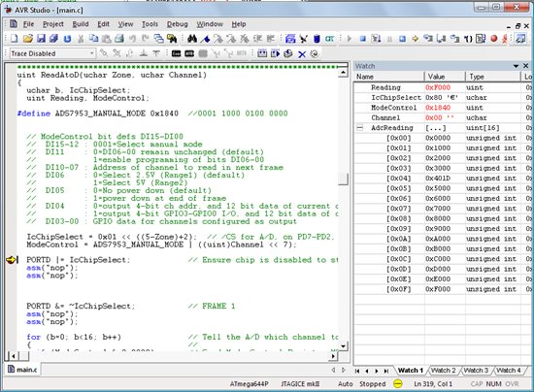Click the code editor scroll up arrow
Image resolution: width=534 pixels, height=392 pixels.
pyautogui.click(x=344, y=72)
